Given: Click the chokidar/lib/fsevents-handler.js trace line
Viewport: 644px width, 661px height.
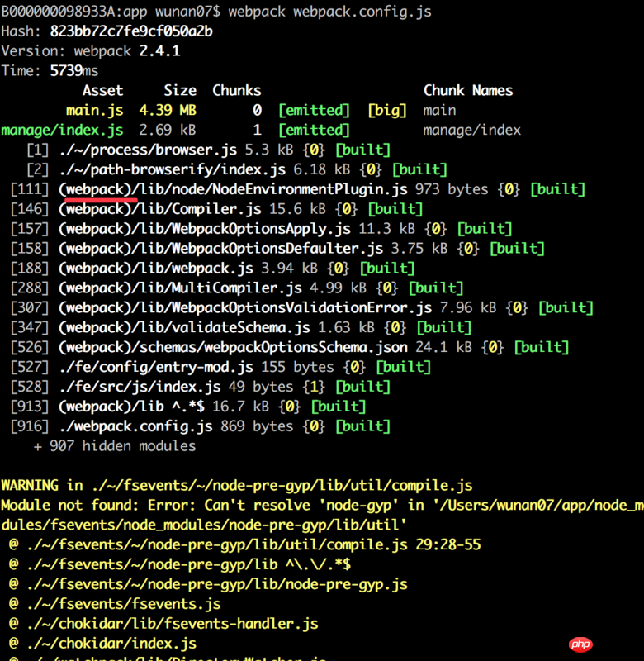Looking at the screenshot, I should (x=163, y=624).
